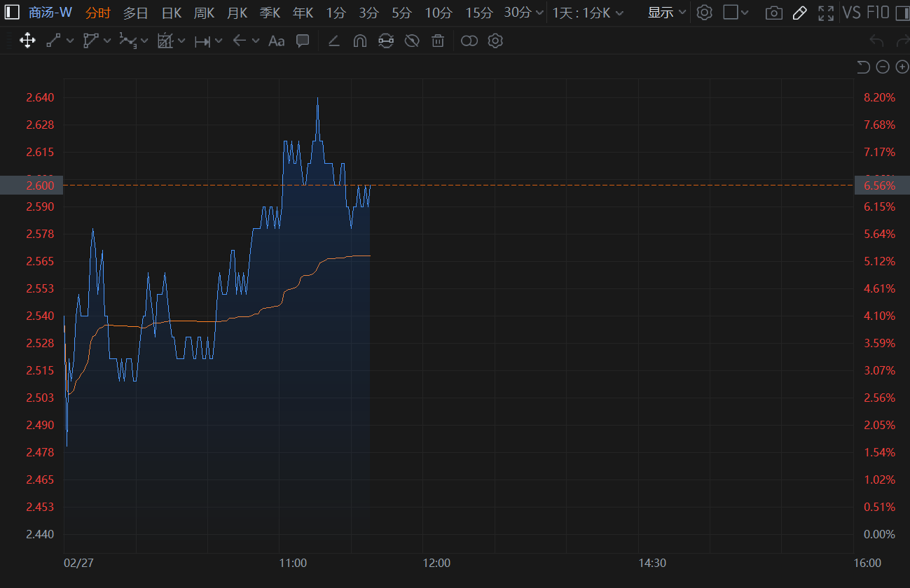Click the screenshot camera icon
The height and width of the screenshot is (588, 910).
pos(773,13)
